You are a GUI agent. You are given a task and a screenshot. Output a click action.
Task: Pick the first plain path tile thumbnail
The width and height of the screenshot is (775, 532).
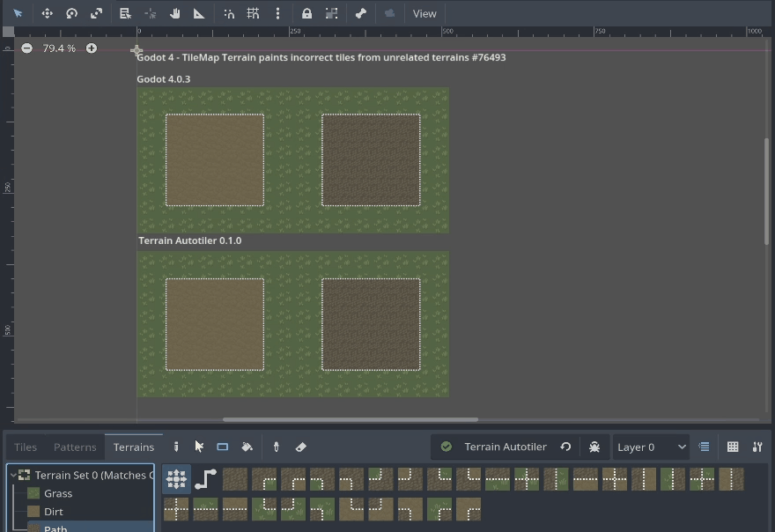(x=235, y=479)
